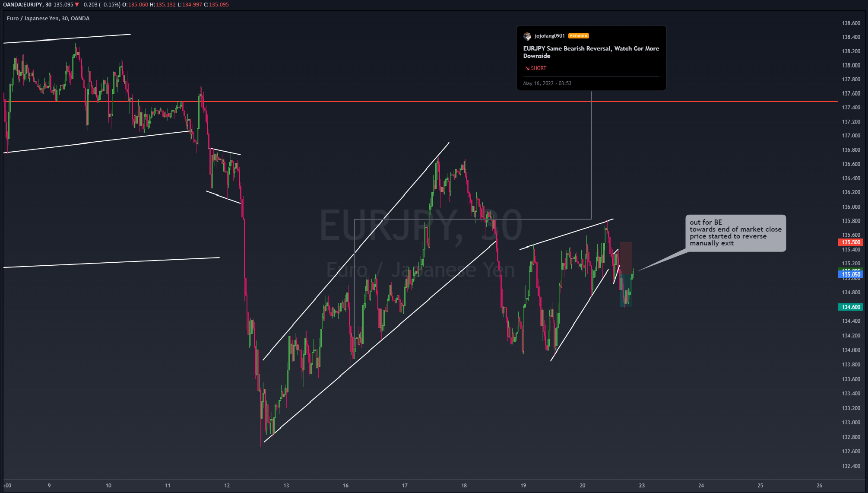868x493 pixels.
Task: Select the green profit zone of the short position
Action: [x=626, y=291]
